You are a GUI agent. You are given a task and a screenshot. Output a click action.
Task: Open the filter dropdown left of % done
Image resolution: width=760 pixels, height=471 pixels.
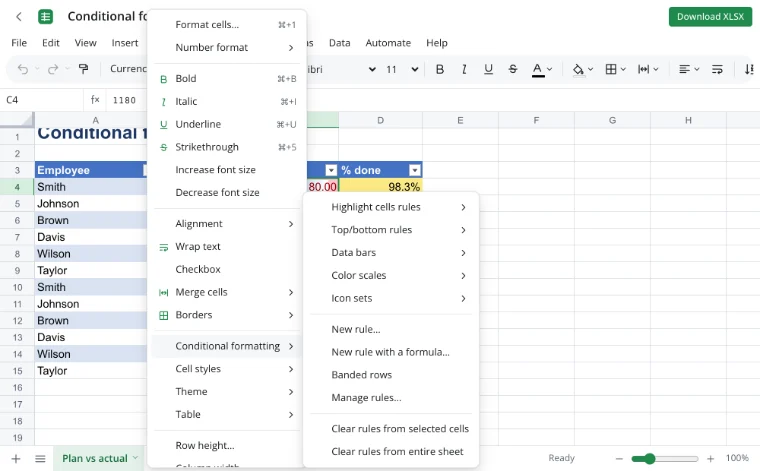331,170
